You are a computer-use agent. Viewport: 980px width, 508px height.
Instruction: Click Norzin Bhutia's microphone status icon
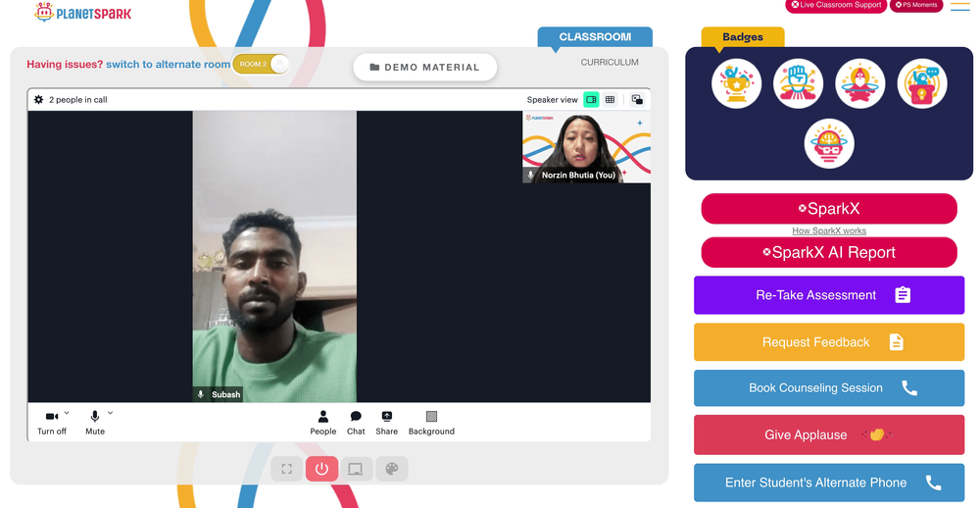click(x=530, y=176)
